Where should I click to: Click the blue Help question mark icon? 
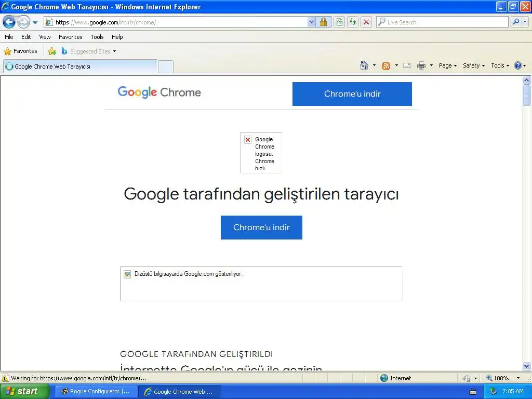(x=518, y=65)
